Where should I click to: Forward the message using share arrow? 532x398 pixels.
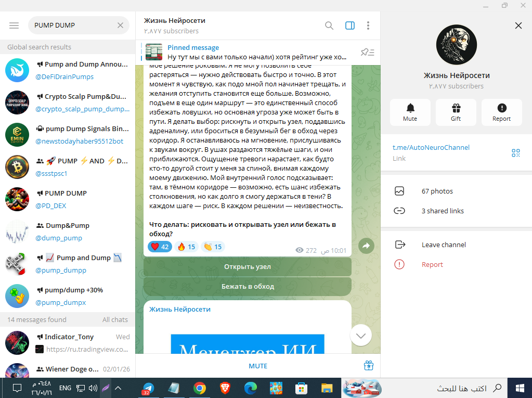pos(367,246)
